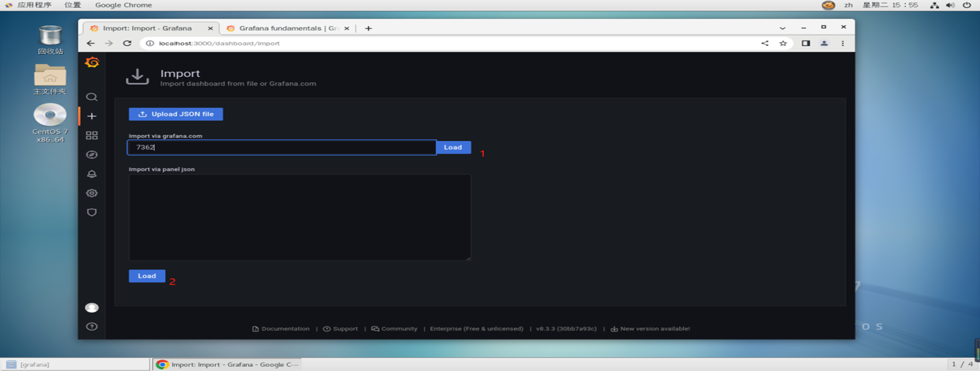Click the browser address bar URL

pos(219,43)
